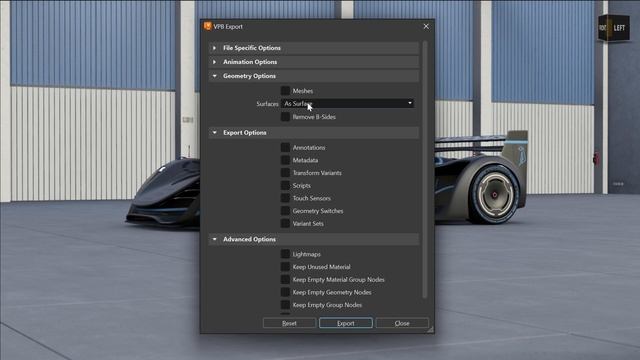
Task: Expand the Animation Options section
Action: pyautogui.click(x=215, y=62)
